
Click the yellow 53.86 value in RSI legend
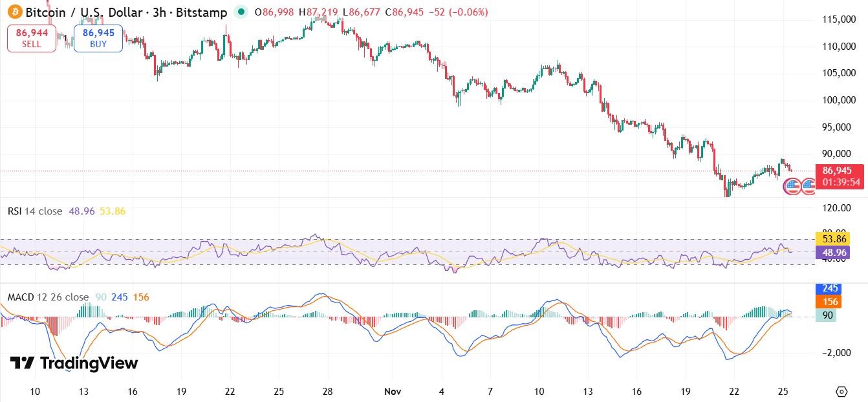(113, 211)
